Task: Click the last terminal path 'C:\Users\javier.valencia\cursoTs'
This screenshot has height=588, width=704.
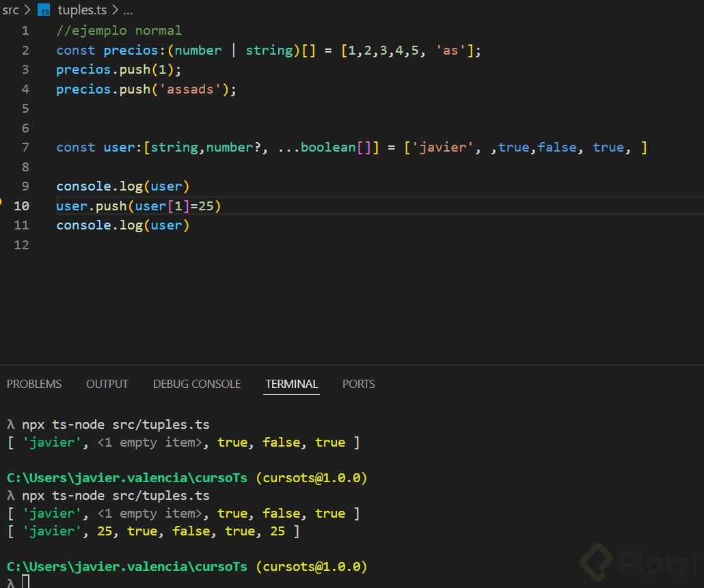Action: 127,566
